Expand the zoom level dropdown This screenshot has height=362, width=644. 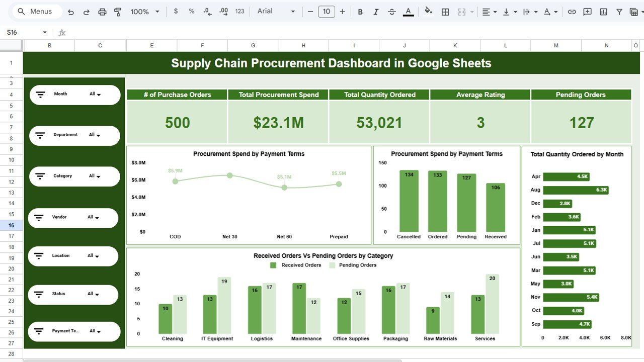pos(144,11)
